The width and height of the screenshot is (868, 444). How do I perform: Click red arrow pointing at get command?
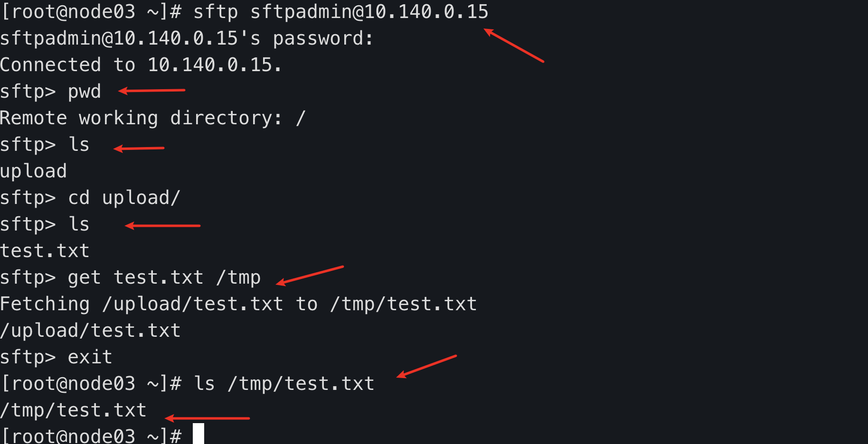[x=310, y=276]
